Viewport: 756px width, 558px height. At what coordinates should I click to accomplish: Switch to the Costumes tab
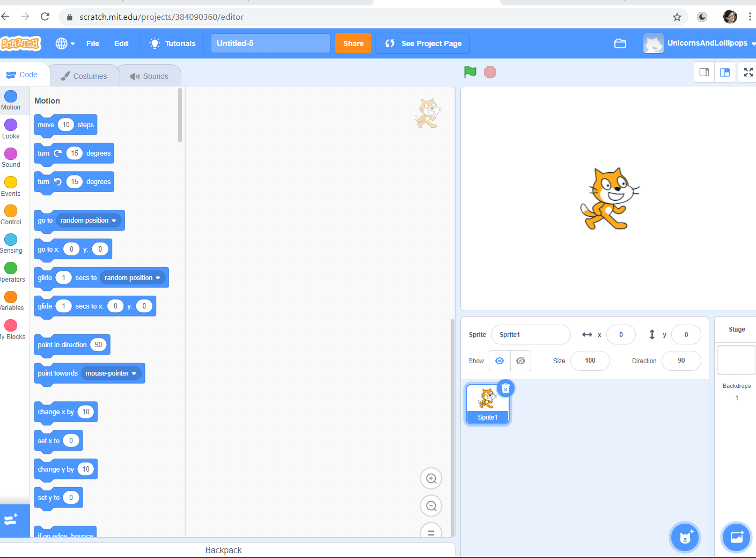pos(84,76)
